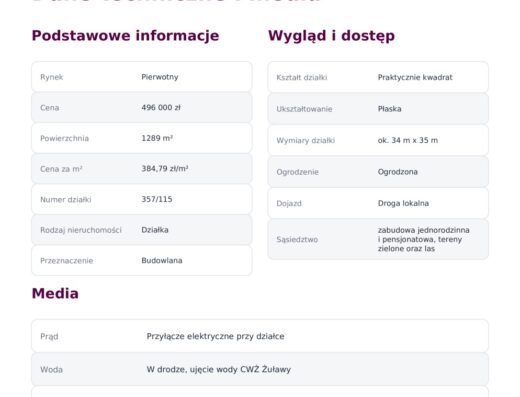
Task: Select the 'Rynek' label
Action: [51, 77]
